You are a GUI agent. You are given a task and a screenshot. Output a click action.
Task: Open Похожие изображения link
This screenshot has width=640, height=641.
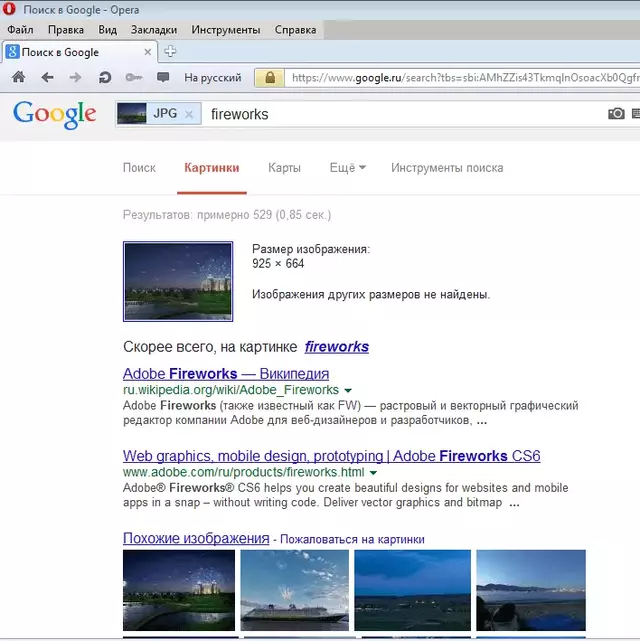[196, 538]
